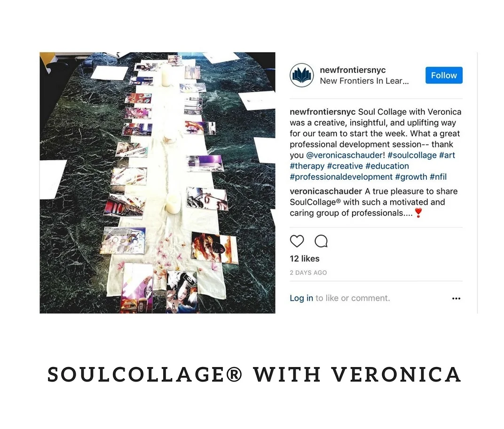Click veronicaschauder commenter username
Image resolution: width=504 pixels, height=429 pixels.
[x=326, y=191]
